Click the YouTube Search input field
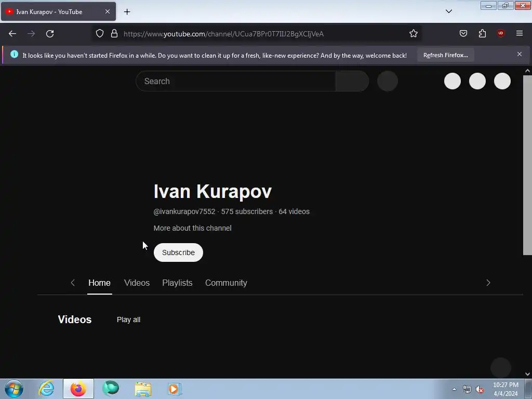 [236, 81]
